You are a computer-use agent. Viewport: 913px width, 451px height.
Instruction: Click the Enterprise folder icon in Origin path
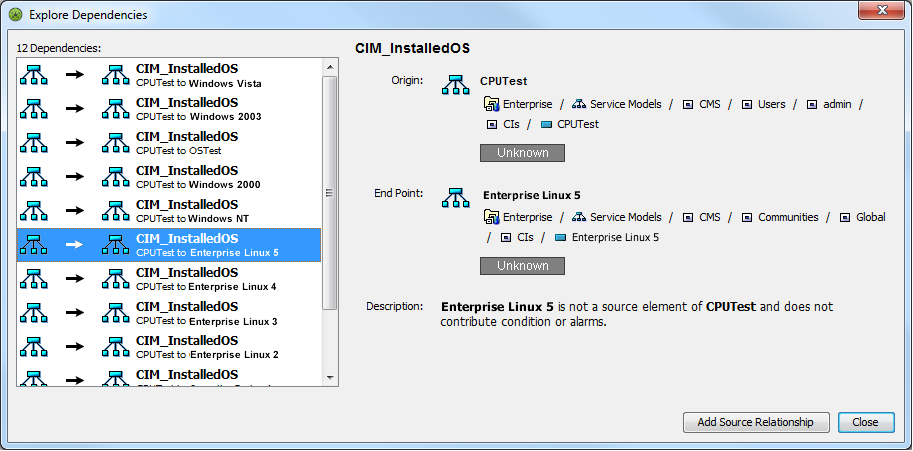(491, 104)
